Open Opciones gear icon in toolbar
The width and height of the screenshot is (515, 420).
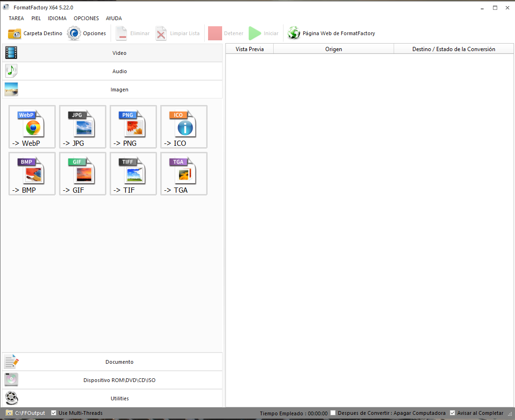(74, 33)
